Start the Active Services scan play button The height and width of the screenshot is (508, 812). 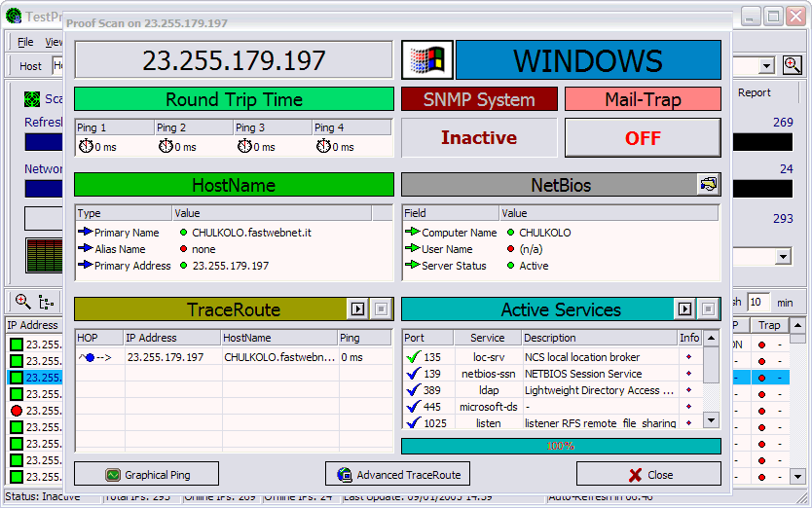coord(685,309)
